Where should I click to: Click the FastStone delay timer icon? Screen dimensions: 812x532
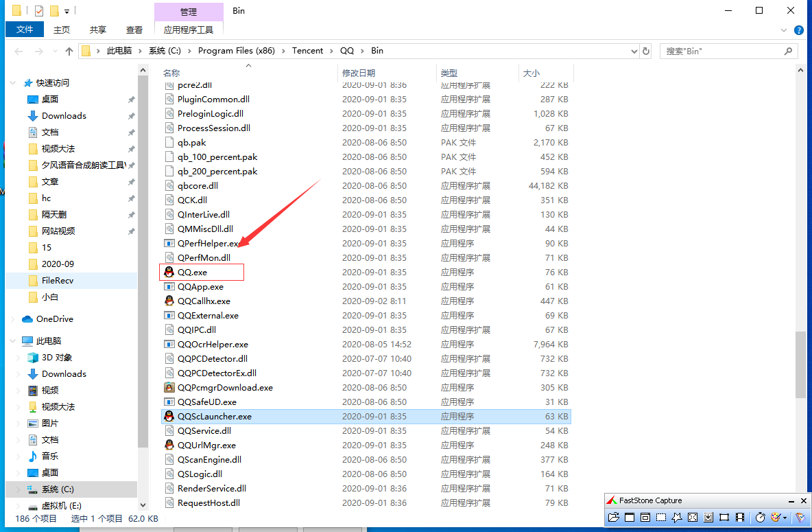coord(760,518)
